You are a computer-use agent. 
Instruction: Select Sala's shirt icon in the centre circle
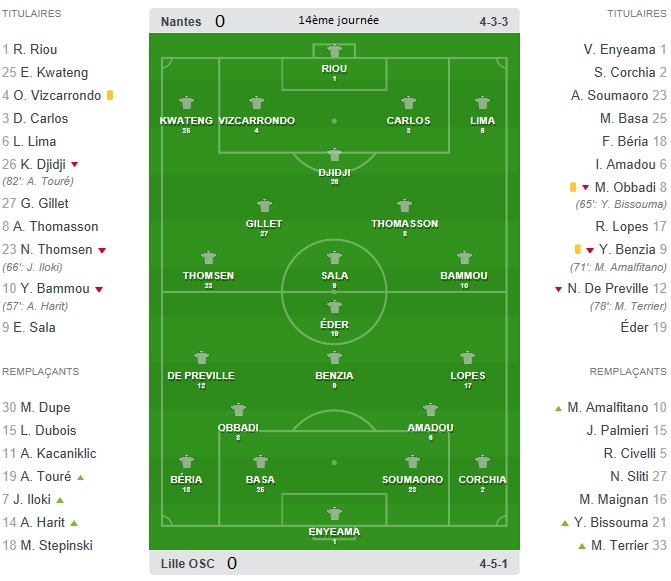334,258
